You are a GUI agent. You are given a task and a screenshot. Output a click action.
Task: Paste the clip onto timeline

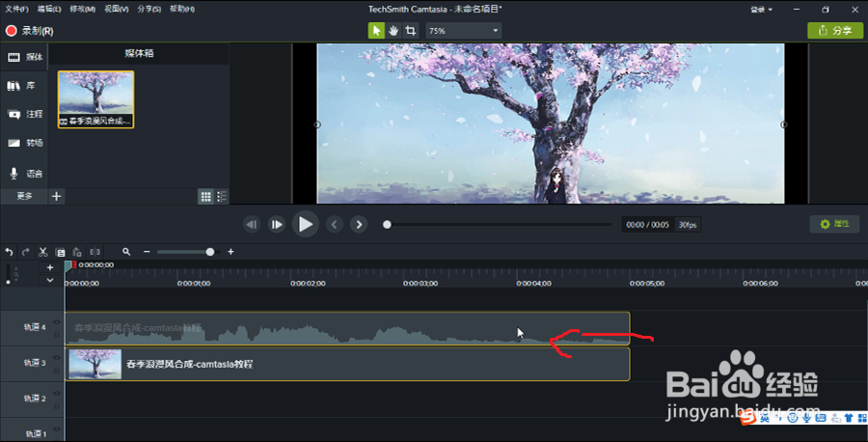77,252
